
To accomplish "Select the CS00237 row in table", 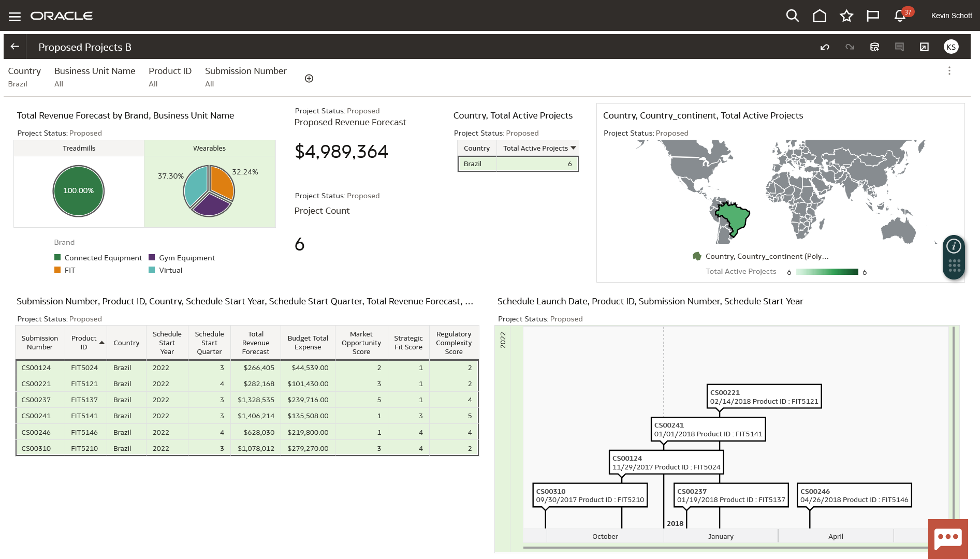I will (x=247, y=400).
